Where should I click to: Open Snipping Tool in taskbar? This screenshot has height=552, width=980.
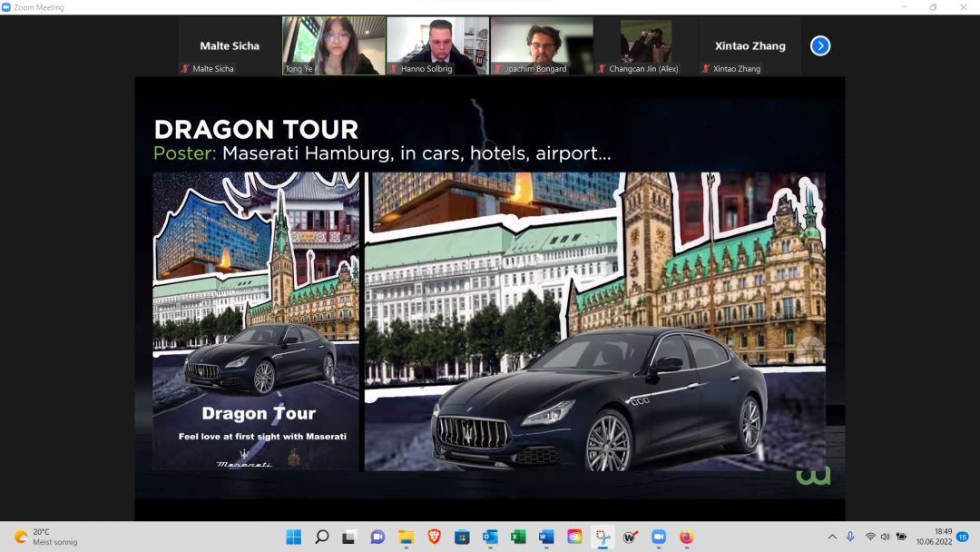coord(602,537)
